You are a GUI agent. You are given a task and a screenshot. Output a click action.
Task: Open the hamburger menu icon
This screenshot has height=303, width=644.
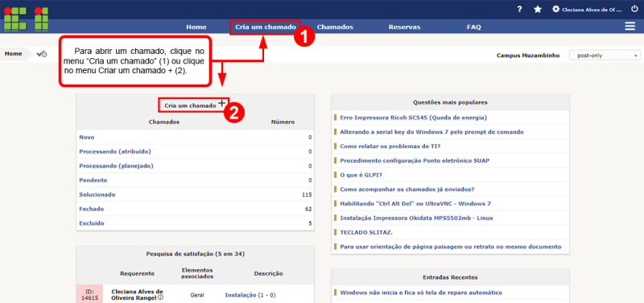click(630, 27)
